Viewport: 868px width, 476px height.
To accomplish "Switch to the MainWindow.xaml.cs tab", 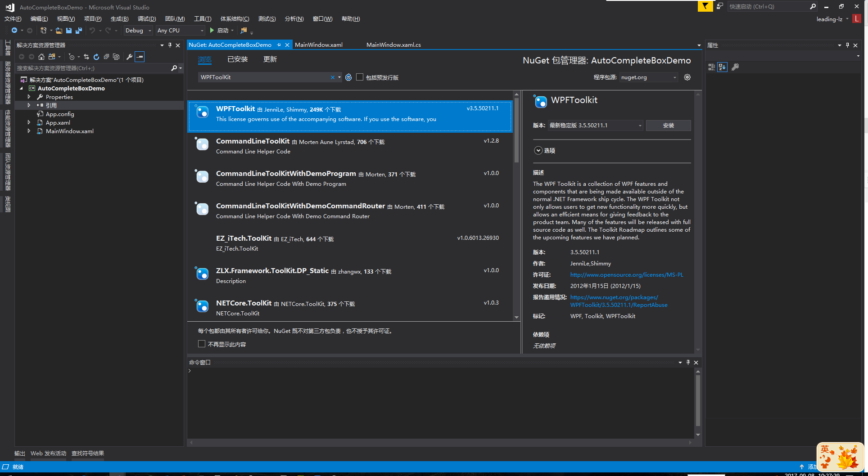I will tap(393, 45).
